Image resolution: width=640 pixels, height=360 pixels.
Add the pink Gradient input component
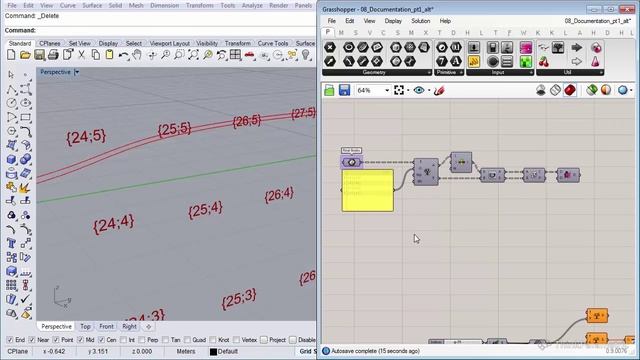[526, 48]
